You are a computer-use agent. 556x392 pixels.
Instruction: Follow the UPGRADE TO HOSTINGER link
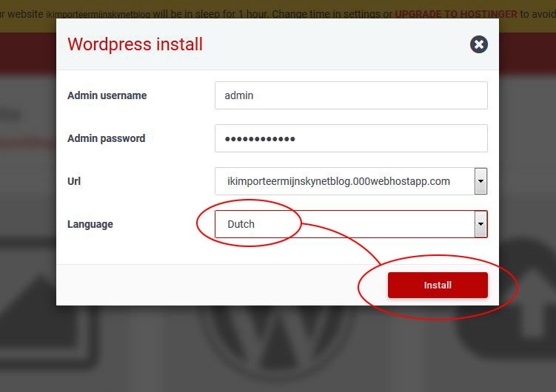point(455,14)
